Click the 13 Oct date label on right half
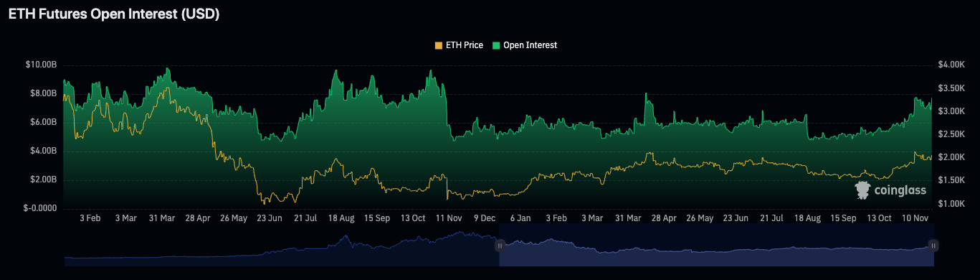The width and height of the screenshot is (980, 280). click(880, 218)
